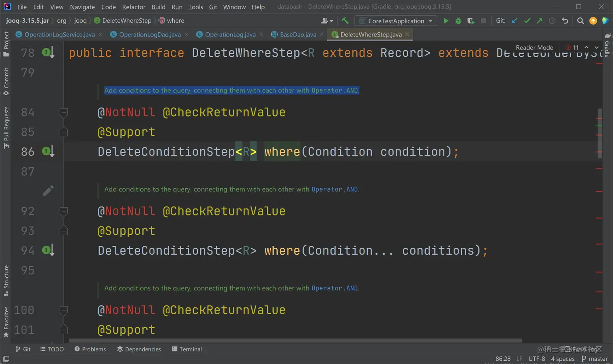
Task: Open the Git tool window at bottom
Action: tap(23, 349)
